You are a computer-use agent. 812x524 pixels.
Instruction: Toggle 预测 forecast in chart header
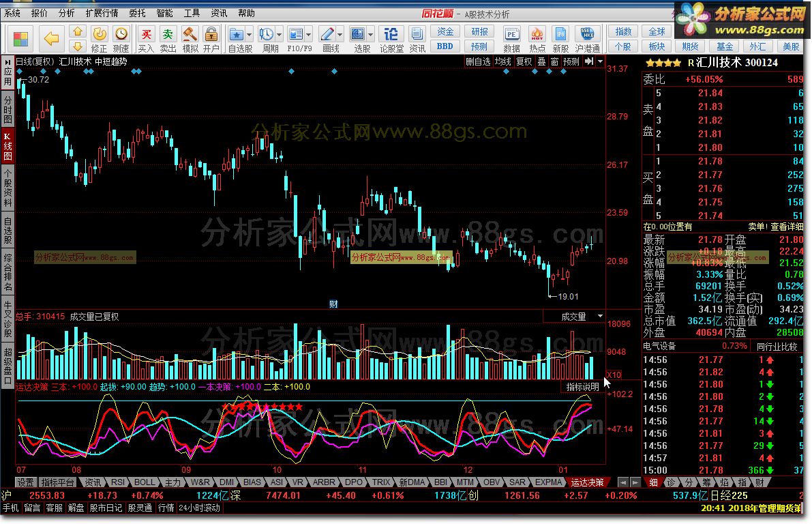571,61
